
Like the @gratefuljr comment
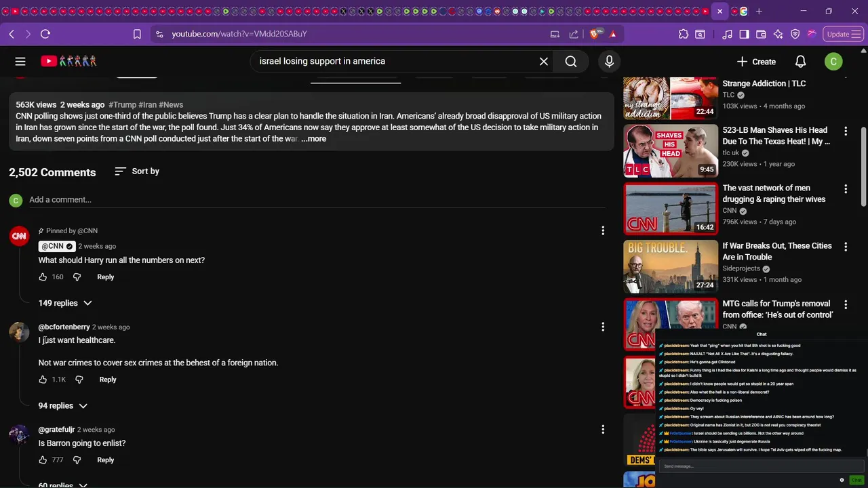click(x=43, y=460)
